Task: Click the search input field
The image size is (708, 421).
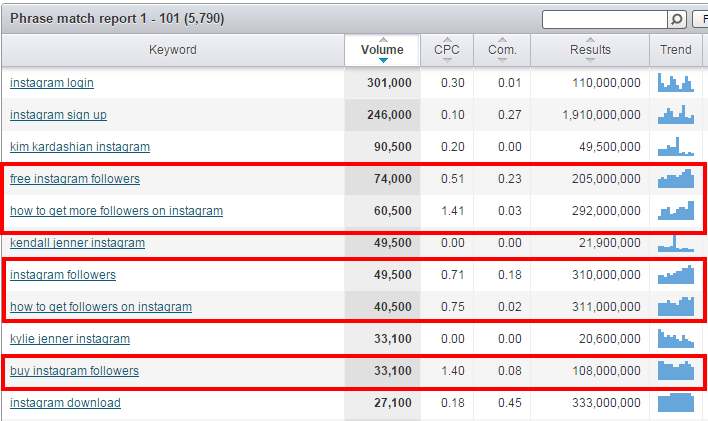Action: [604, 19]
